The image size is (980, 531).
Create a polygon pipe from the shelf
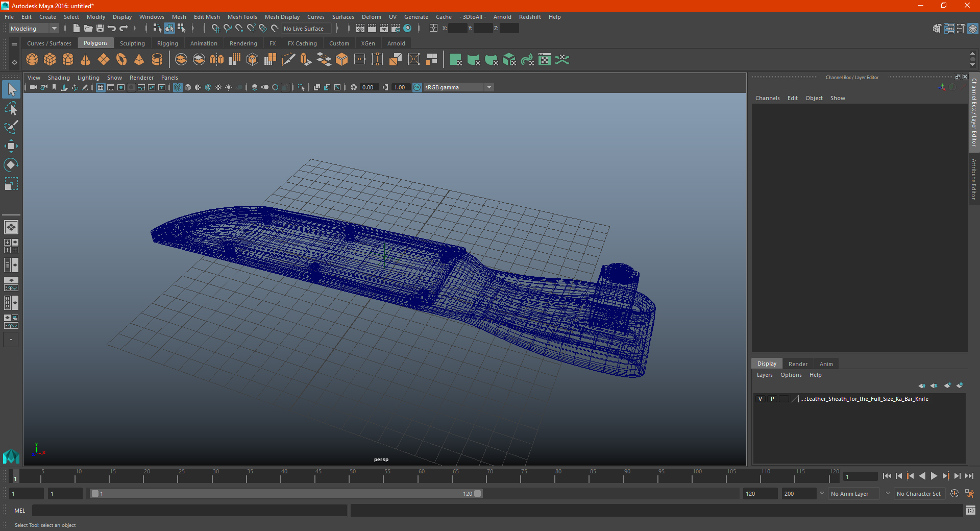click(157, 60)
